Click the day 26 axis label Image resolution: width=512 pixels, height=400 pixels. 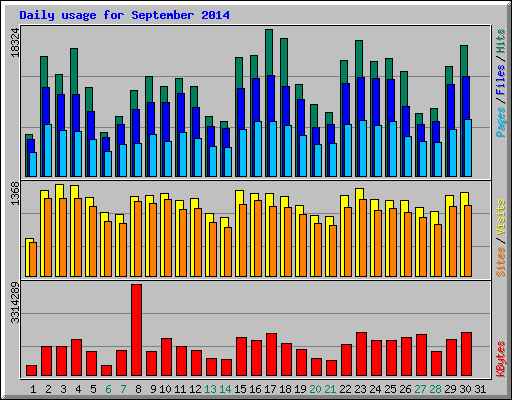tap(405, 389)
